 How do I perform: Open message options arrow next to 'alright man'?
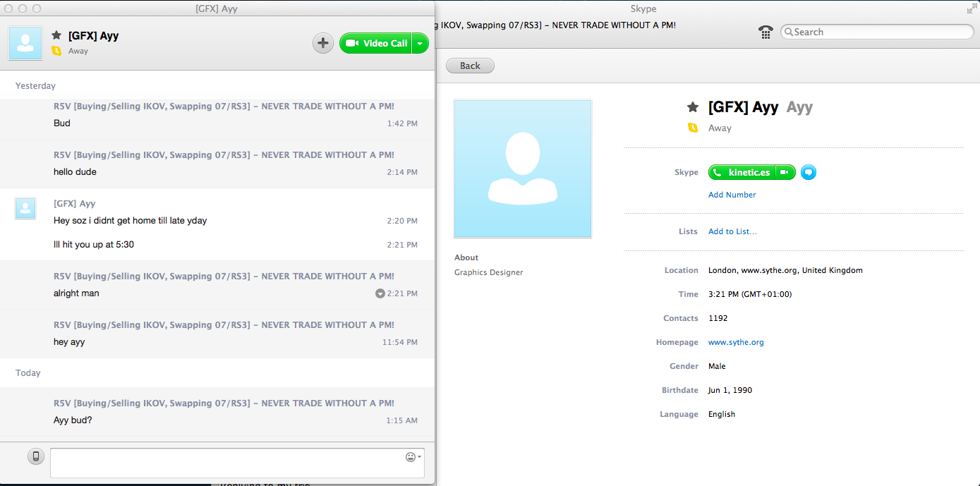pos(380,293)
